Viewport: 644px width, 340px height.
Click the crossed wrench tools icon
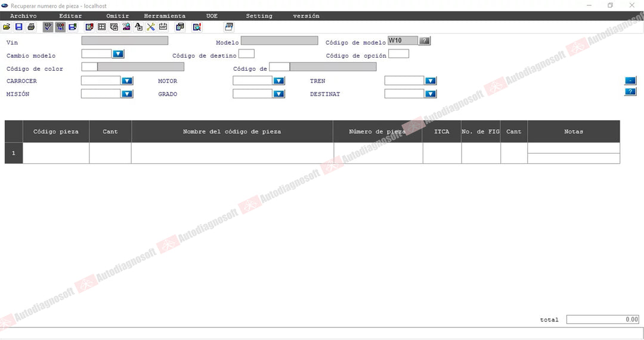coord(151,27)
